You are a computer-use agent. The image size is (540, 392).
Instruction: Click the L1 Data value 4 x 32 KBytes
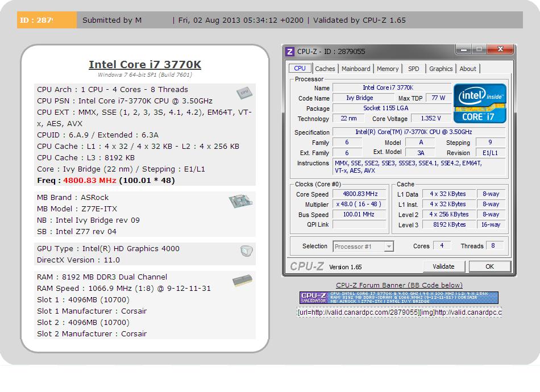tap(449, 194)
